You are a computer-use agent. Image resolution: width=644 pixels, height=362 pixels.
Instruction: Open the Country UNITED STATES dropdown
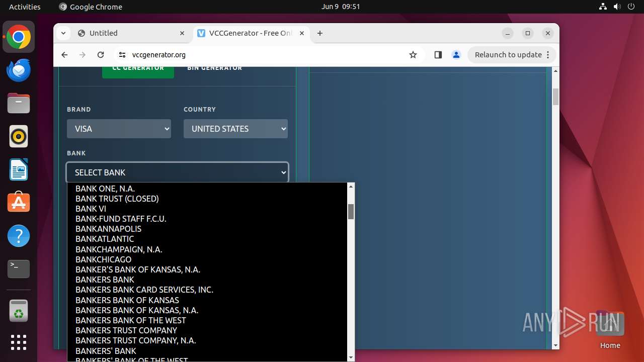click(235, 129)
